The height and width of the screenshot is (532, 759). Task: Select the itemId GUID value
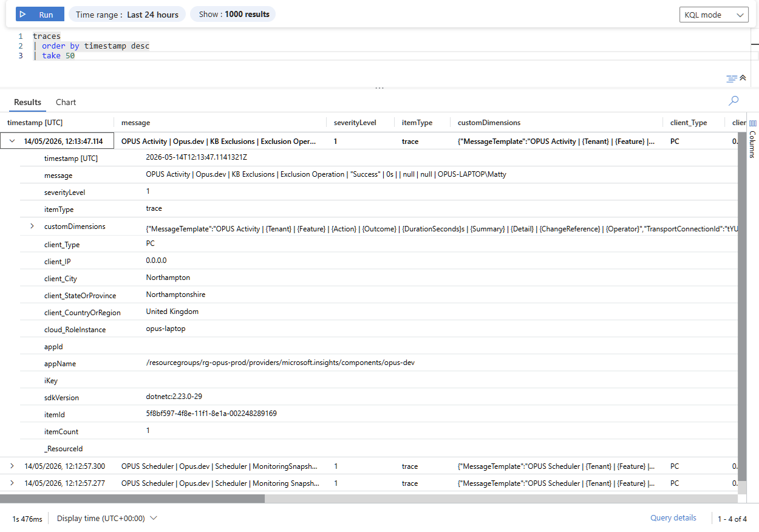[x=211, y=413]
